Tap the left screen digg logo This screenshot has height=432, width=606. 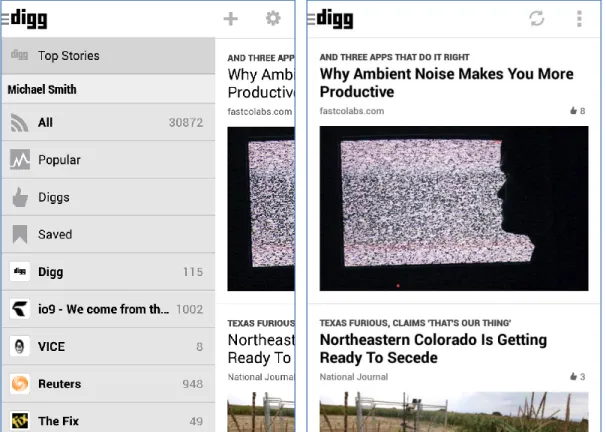29,19
